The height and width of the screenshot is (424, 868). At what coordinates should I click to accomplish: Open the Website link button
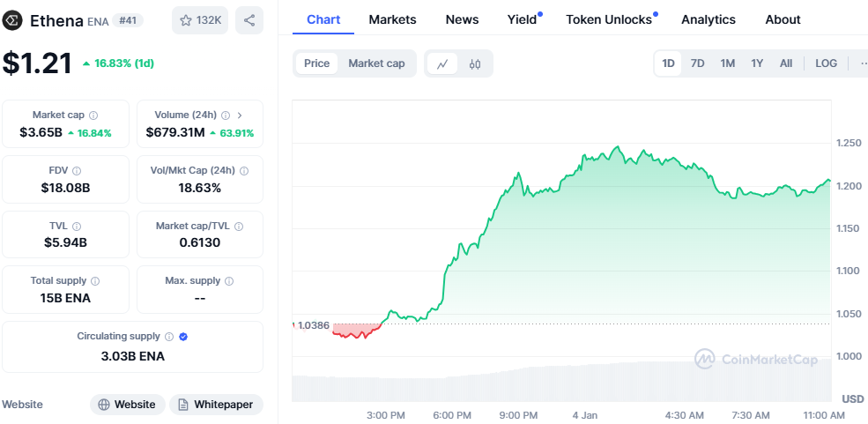click(127, 405)
